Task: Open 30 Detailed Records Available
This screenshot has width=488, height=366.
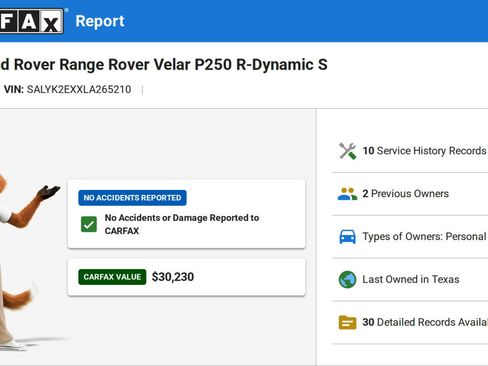Action: pyautogui.click(x=410, y=322)
